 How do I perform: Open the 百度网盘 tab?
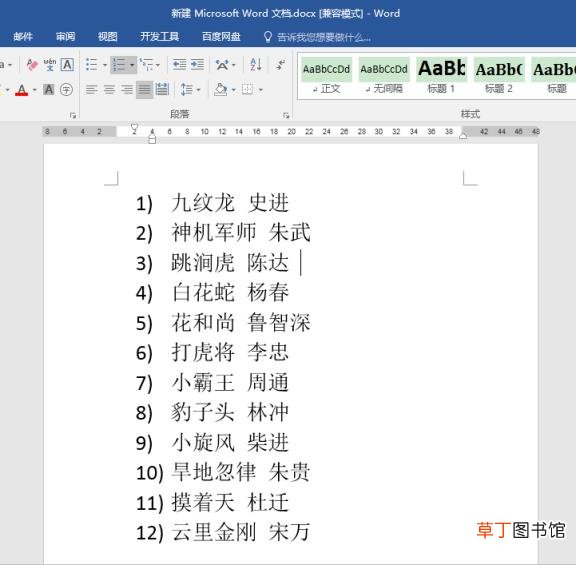point(221,36)
